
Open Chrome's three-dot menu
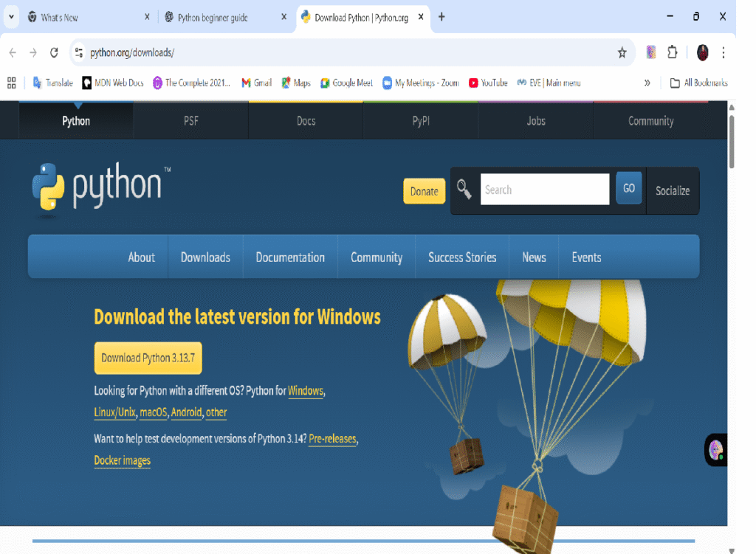[x=724, y=52]
